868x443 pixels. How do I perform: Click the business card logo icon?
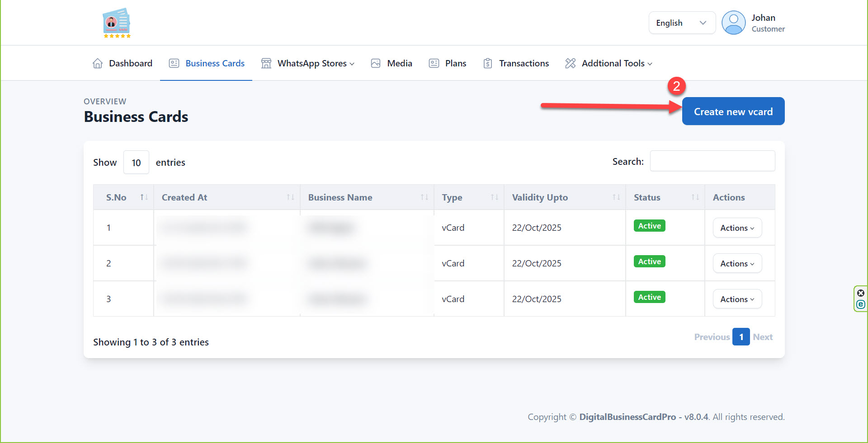pos(117,23)
